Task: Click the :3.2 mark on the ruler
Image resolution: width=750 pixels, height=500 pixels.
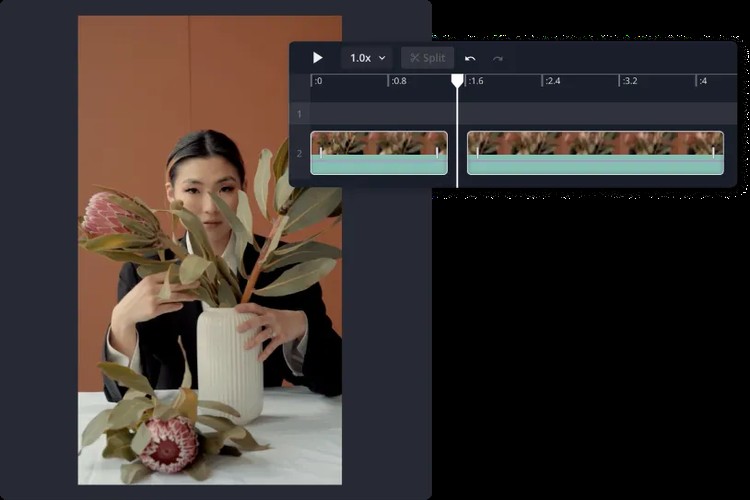Action: (x=630, y=81)
